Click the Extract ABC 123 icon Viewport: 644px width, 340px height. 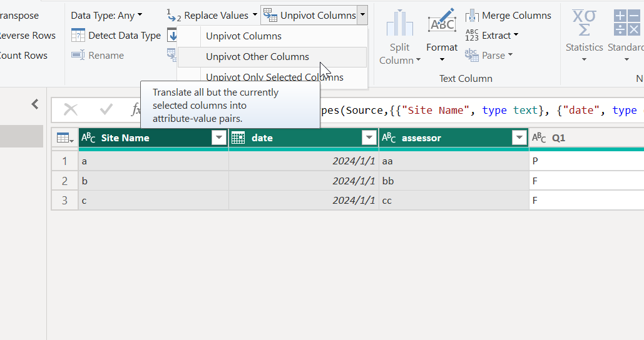[x=472, y=35]
